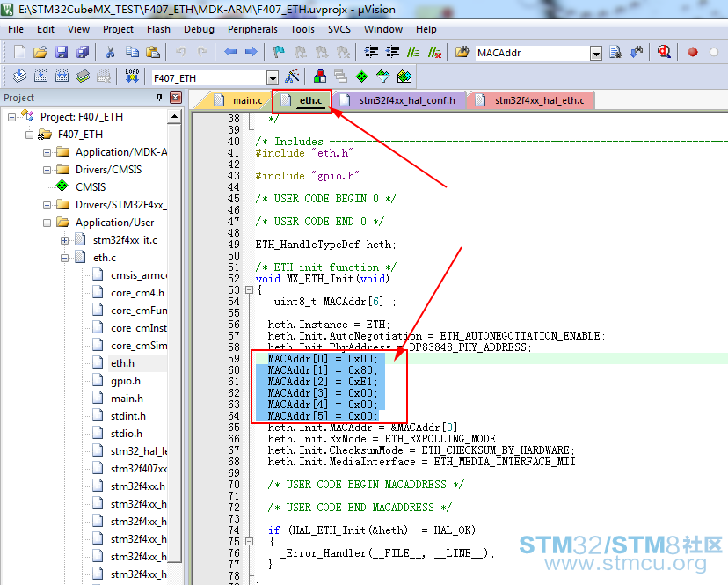Viewport: 728px width, 585px height.
Task: Click the Copy icon
Action: point(132,52)
